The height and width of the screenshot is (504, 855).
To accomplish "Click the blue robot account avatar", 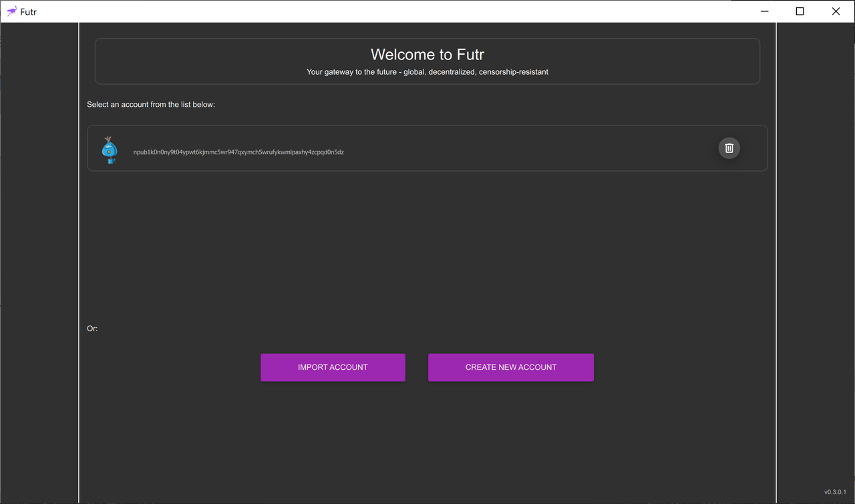I will click(x=110, y=150).
